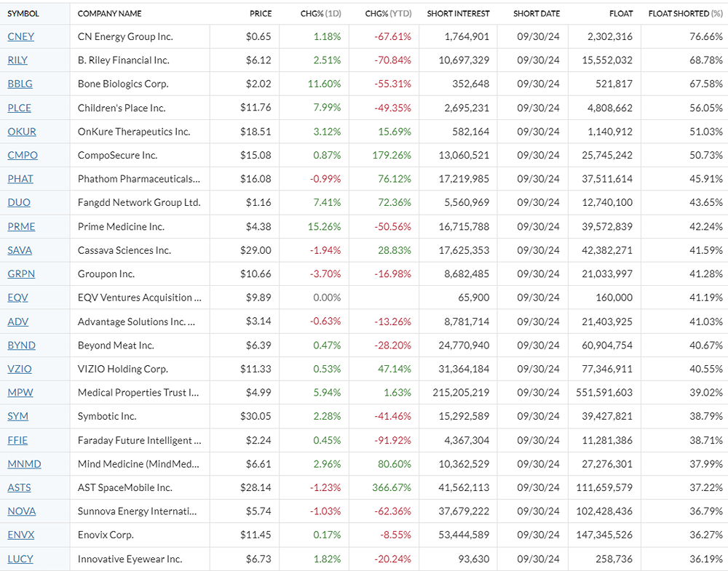Select the PLCE symbol link
This screenshot has width=728, height=571.
[x=20, y=108]
